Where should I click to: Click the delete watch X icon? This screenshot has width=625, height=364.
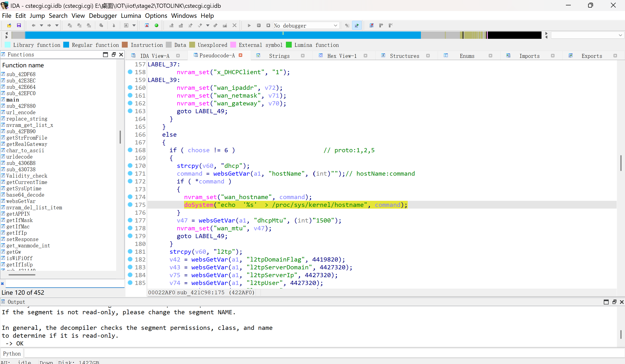click(x=391, y=25)
